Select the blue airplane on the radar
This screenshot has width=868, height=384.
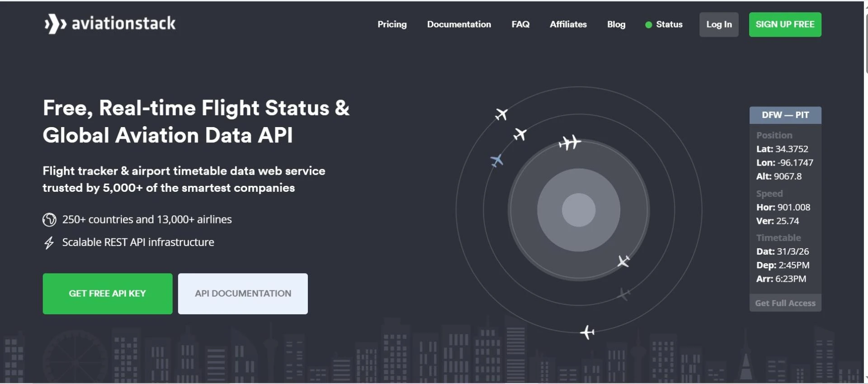pyautogui.click(x=497, y=160)
